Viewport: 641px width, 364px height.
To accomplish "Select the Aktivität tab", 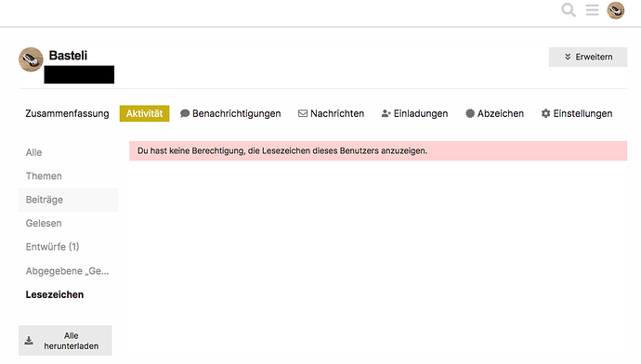I will tap(144, 113).
